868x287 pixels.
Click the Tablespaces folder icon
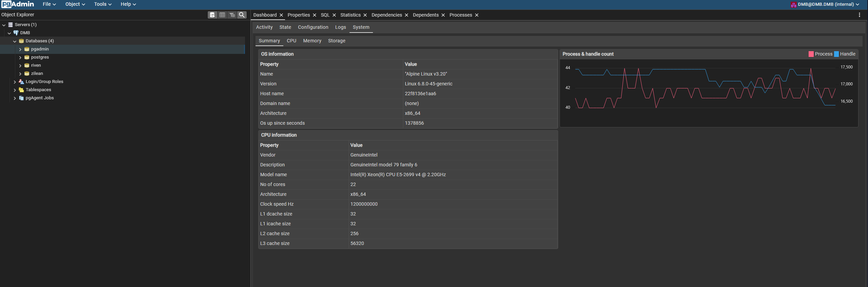(x=21, y=90)
